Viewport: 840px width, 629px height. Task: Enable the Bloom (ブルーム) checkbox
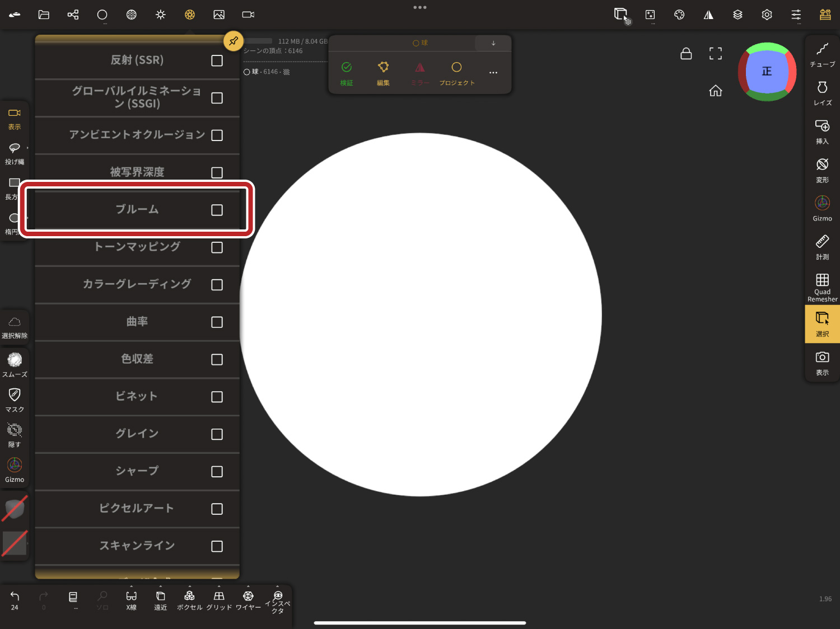point(217,210)
